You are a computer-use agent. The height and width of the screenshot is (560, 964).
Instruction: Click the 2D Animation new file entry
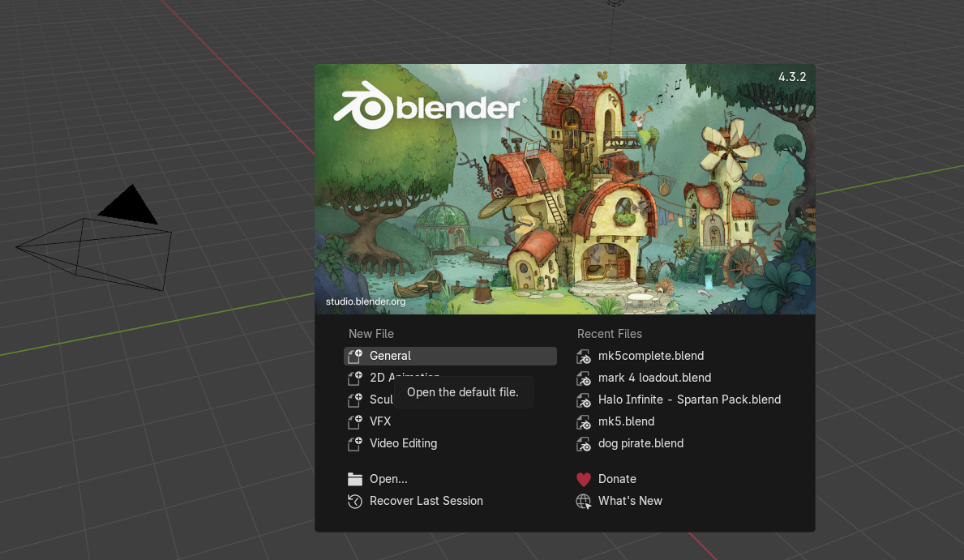[x=450, y=378]
